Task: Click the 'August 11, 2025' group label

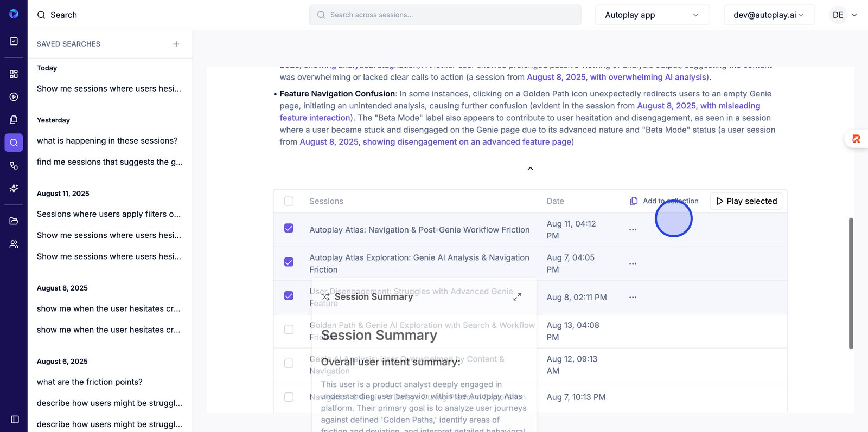Action: coord(63,194)
